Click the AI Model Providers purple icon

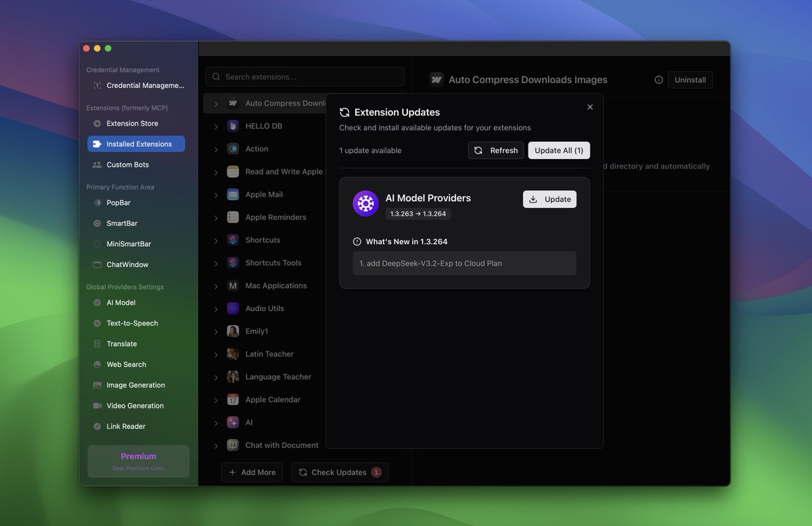(x=365, y=204)
